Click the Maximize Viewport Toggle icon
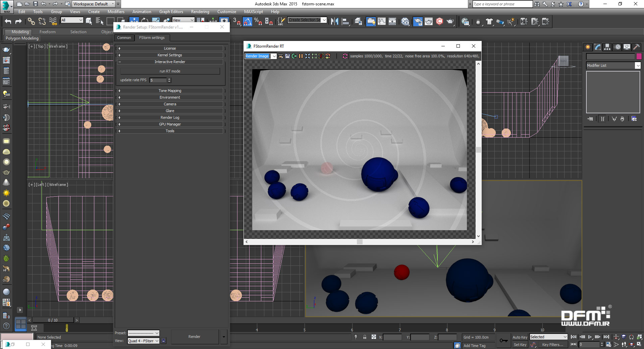Viewport: 644px width, 349px height. pyautogui.click(x=639, y=344)
